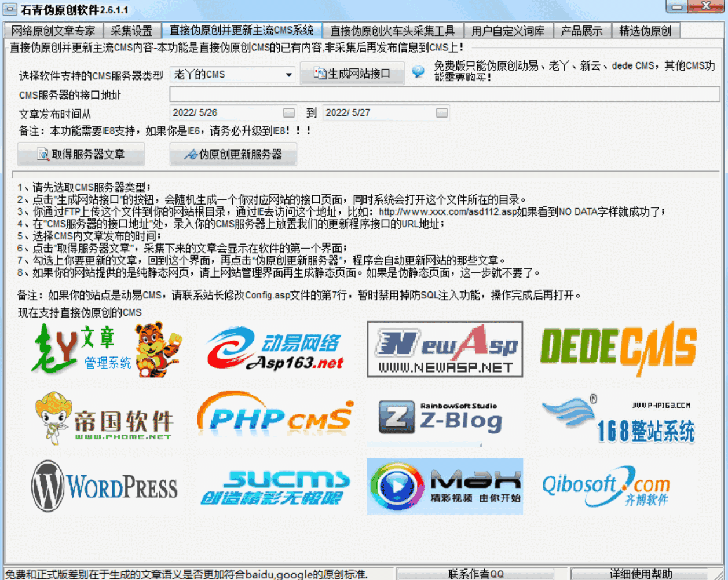Open 直接伪原创火车头采集工具 tab

pos(393,31)
